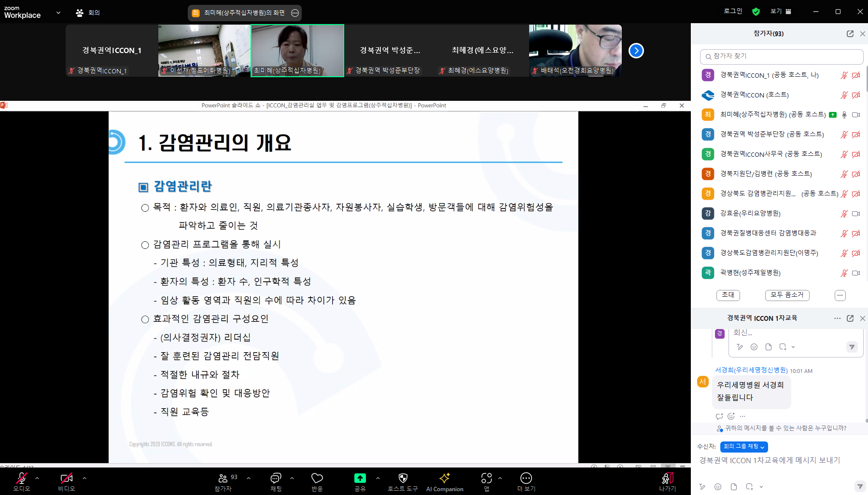Toggle microphone for 경북권역ICCON_1 participant row
Image resolution: width=868 pixels, height=495 pixels.
tap(844, 75)
